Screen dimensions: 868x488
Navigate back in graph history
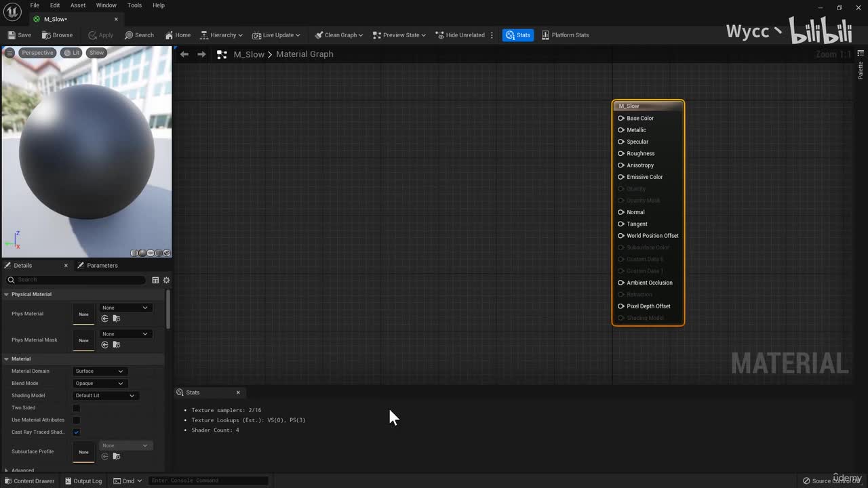coord(184,54)
